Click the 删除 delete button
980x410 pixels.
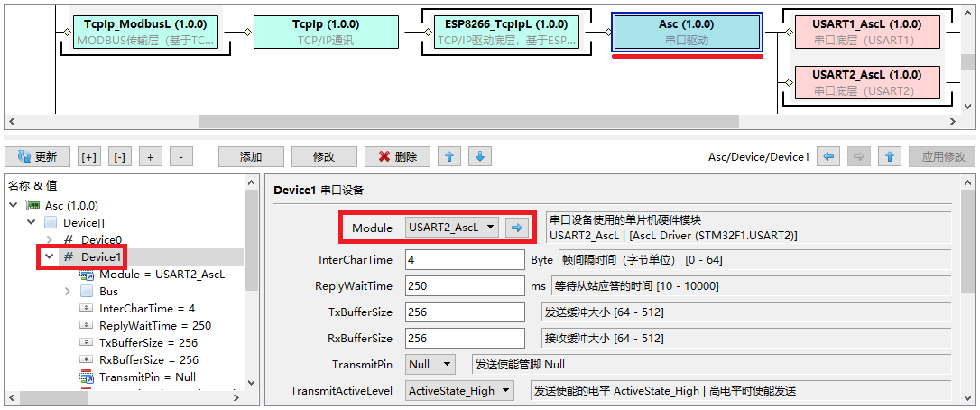(x=397, y=156)
